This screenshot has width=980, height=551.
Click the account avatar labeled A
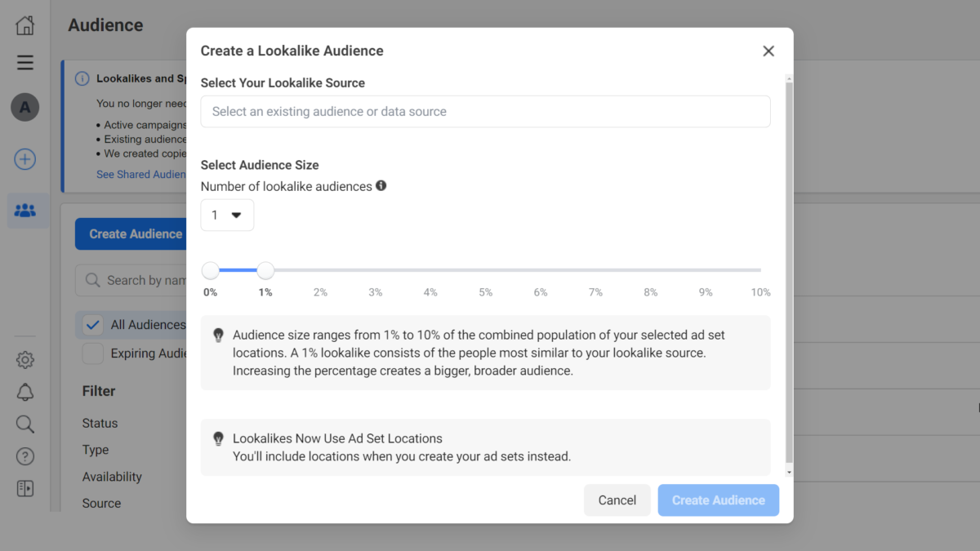24,107
